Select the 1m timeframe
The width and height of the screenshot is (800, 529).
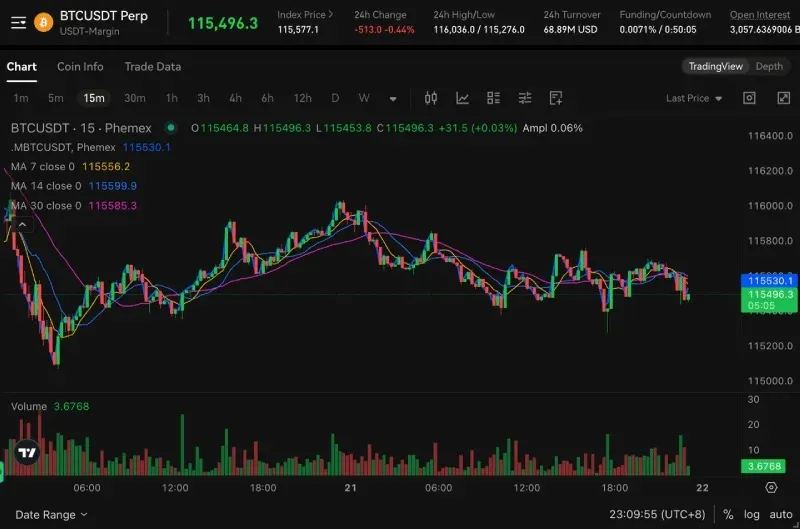point(21,98)
